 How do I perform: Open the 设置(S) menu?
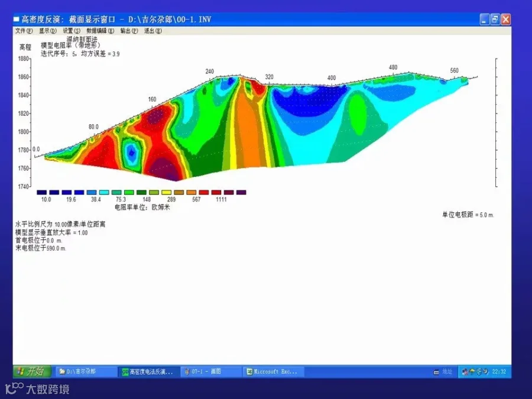72,31
